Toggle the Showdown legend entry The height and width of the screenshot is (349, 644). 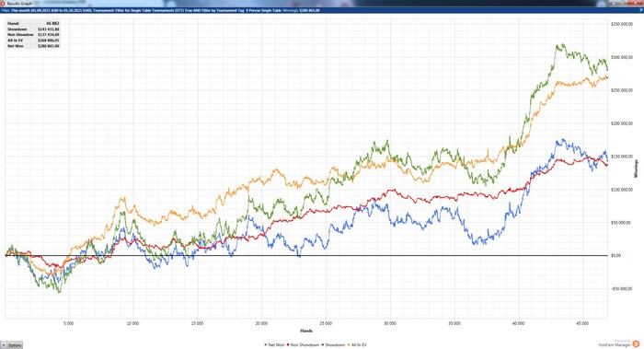[333, 345]
